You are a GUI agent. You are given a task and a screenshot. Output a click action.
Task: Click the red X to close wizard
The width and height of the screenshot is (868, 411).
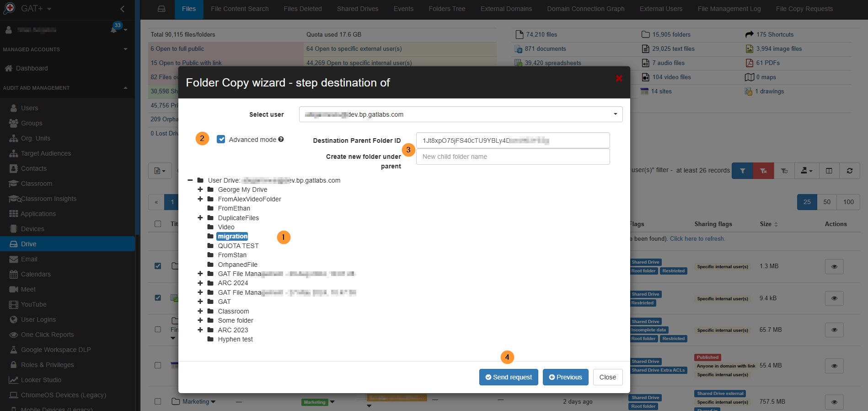[x=619, y=79]
